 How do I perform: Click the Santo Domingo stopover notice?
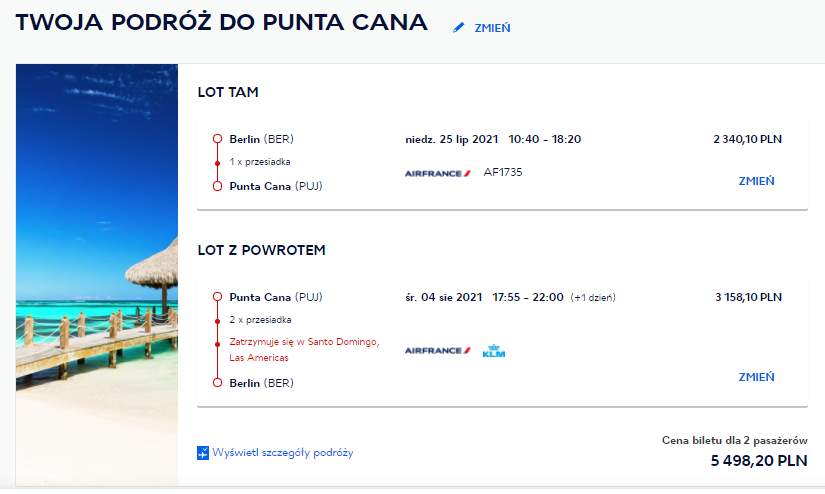click(x=304, y=349)
